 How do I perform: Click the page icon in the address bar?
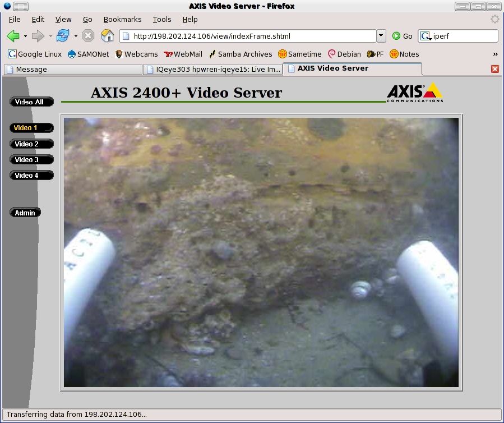(126, 36)
